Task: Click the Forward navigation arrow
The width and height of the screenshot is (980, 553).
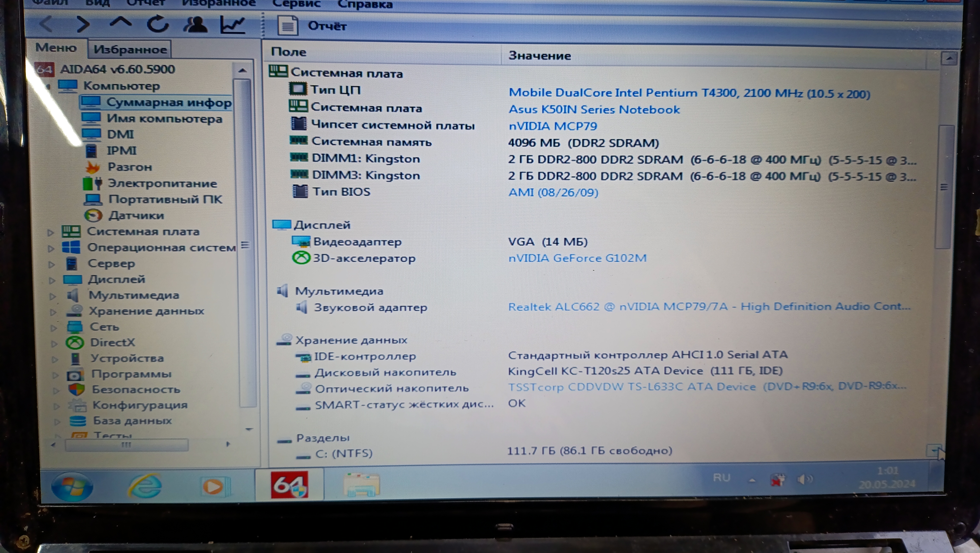Action: pos(83,24)
